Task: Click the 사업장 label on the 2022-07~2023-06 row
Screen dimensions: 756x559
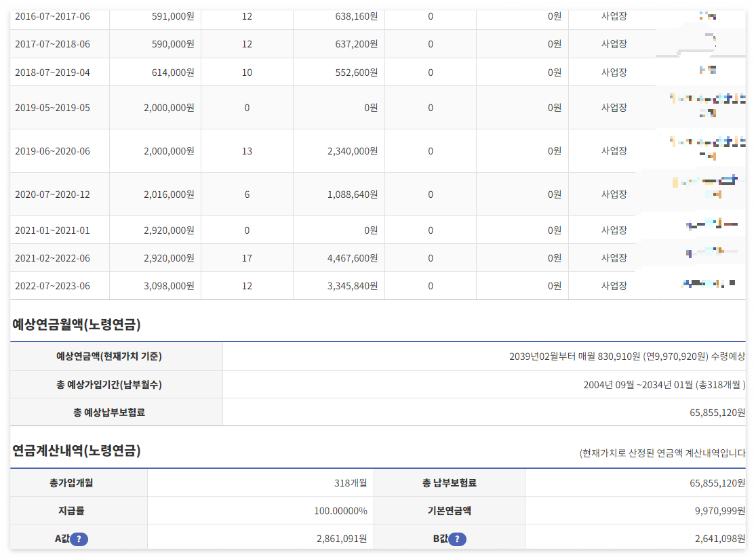Action: pos(612,285)
